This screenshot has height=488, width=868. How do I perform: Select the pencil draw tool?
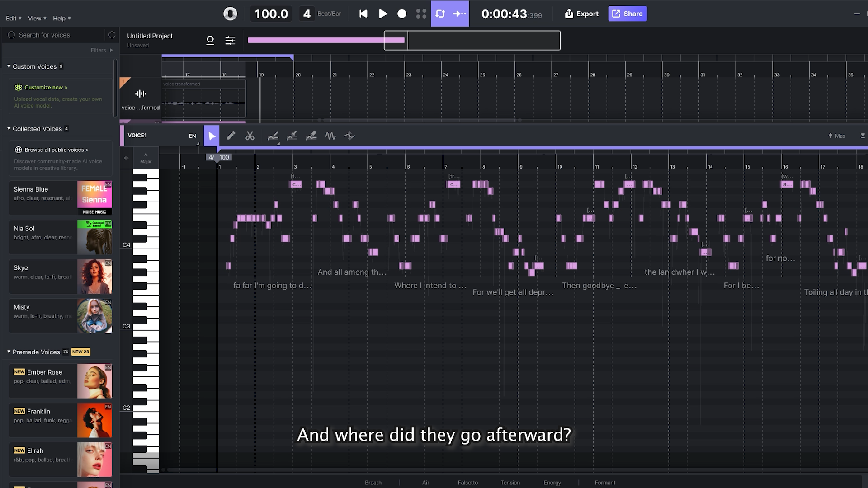(231, 136)
